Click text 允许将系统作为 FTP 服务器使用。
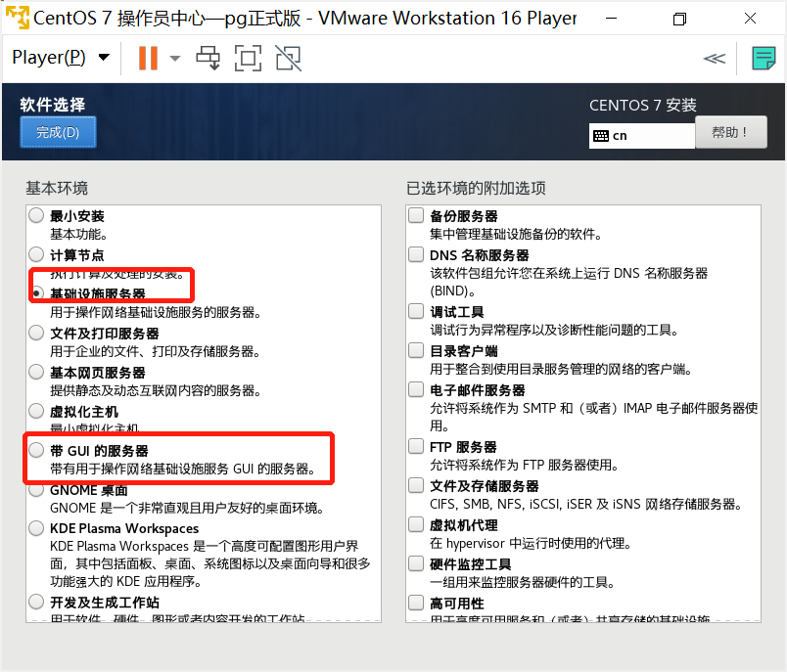This screenshot has height=672, width=787. click(x=525, y=465)
